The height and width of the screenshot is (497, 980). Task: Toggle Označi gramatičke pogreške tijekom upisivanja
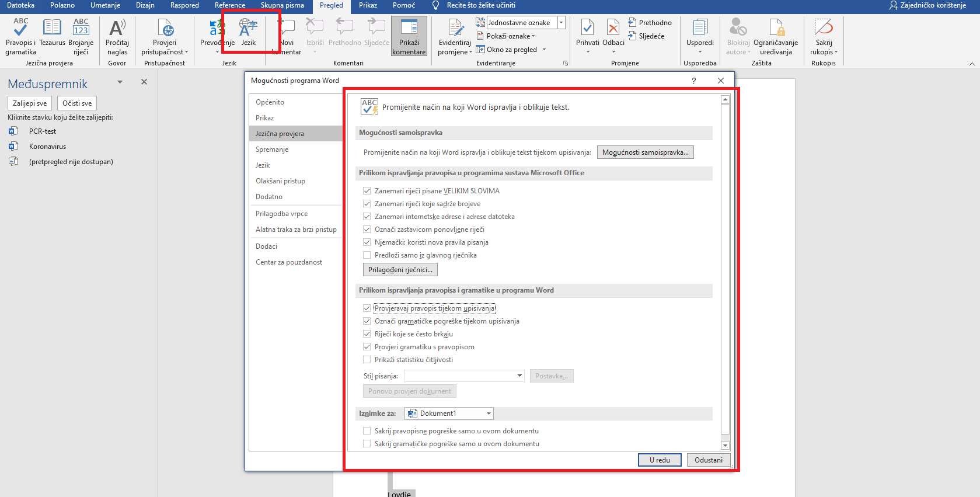pyautogui.click(x=367, y=321)
